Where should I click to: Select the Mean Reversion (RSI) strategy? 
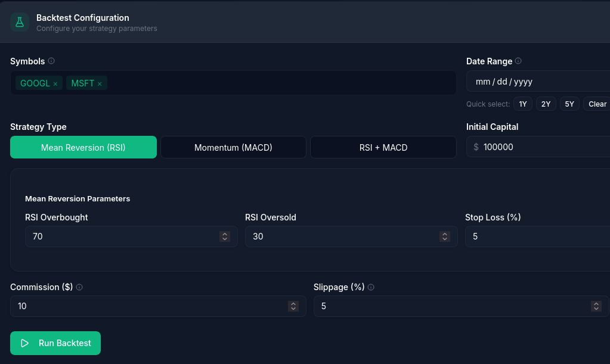83,147
